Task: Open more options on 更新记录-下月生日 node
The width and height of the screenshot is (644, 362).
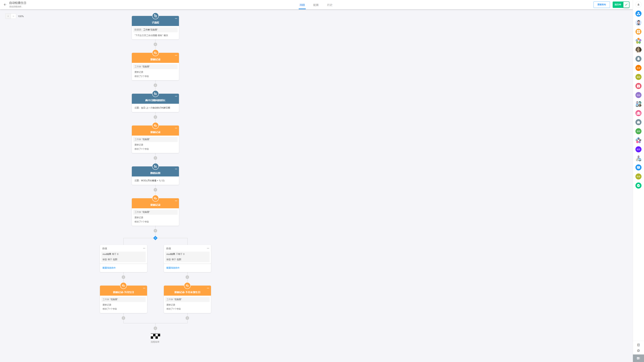Action: (x=144, y=288)
